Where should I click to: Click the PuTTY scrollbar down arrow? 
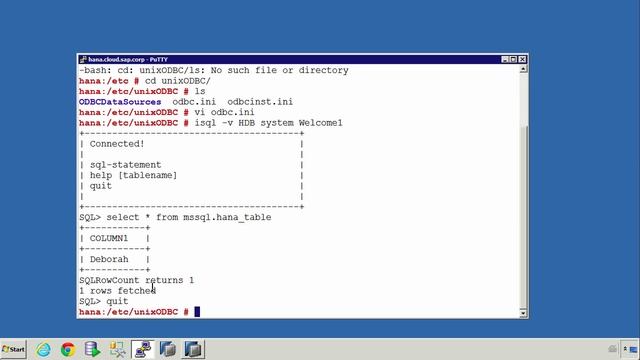click(523, 313)
